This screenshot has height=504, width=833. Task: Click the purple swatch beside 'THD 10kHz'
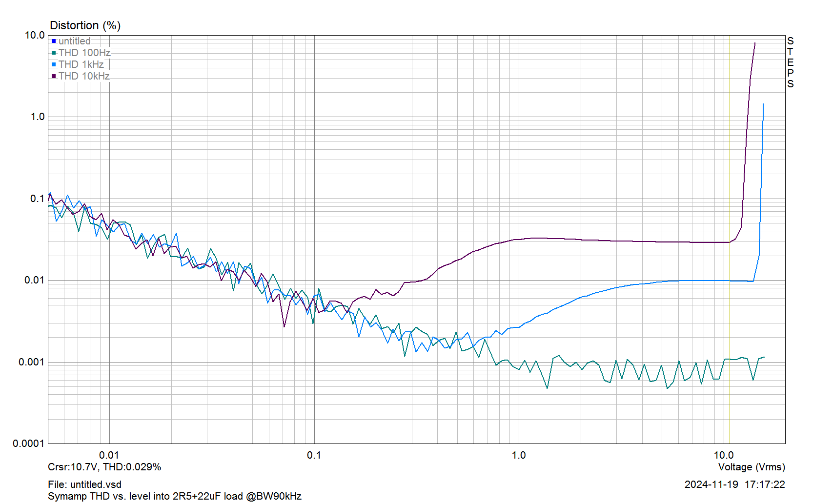[54, 76]
